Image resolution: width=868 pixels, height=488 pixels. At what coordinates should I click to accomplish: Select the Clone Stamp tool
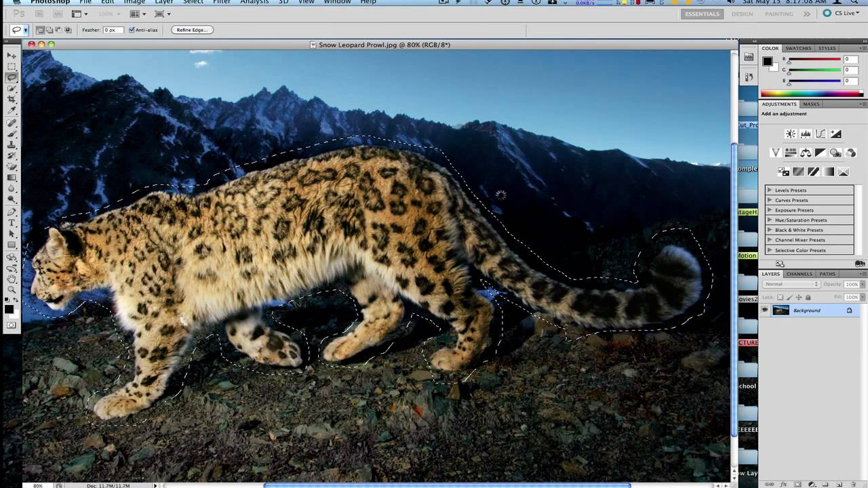(12, 145)
